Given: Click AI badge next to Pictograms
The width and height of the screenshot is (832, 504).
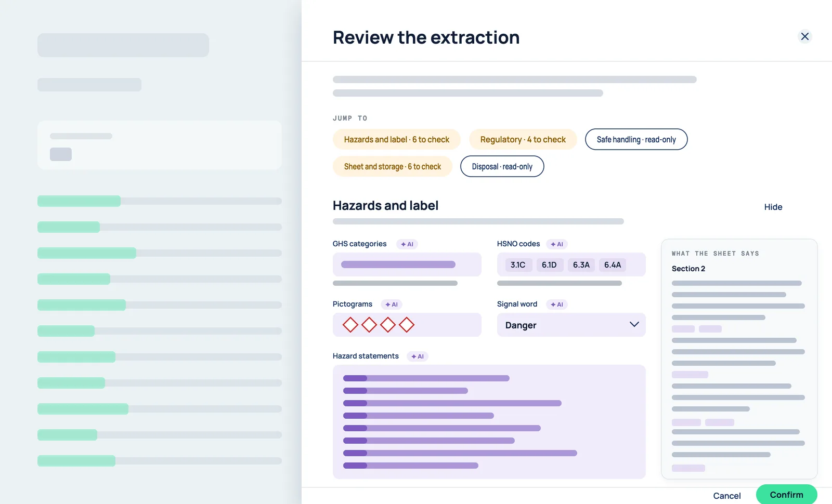Looking at the screenshot, I should [392, 304].
